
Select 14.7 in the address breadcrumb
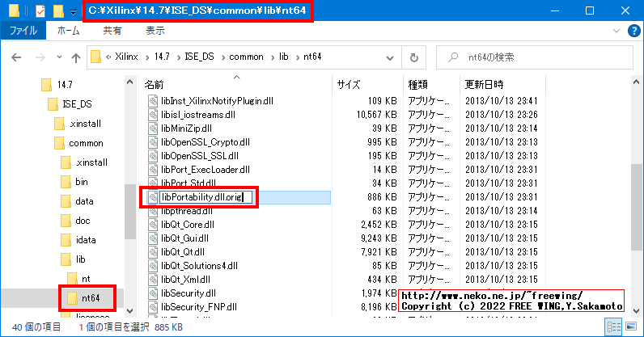click(162, 57)
